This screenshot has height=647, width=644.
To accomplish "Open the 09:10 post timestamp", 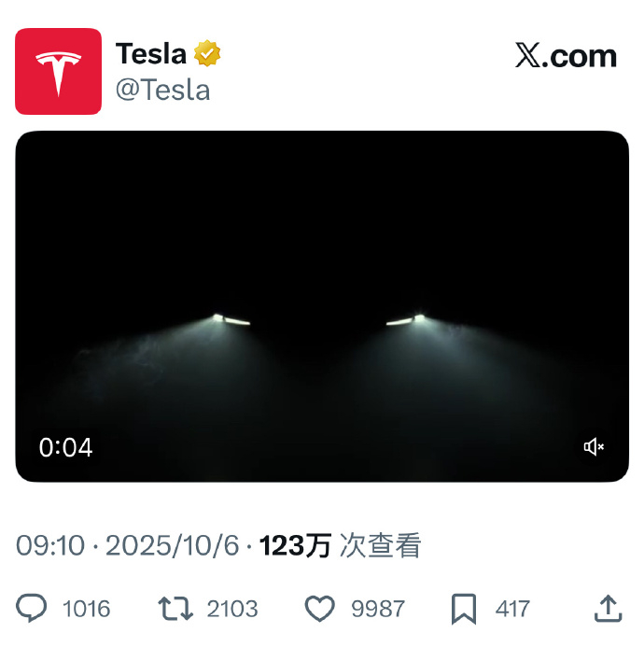I will pyautogui.click(x=50, y=545).
